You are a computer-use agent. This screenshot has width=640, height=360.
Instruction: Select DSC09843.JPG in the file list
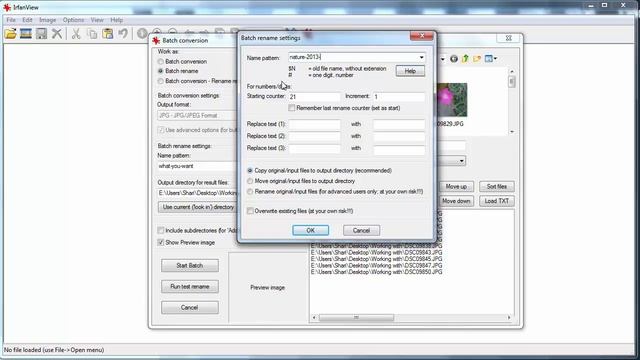[376, 253]
